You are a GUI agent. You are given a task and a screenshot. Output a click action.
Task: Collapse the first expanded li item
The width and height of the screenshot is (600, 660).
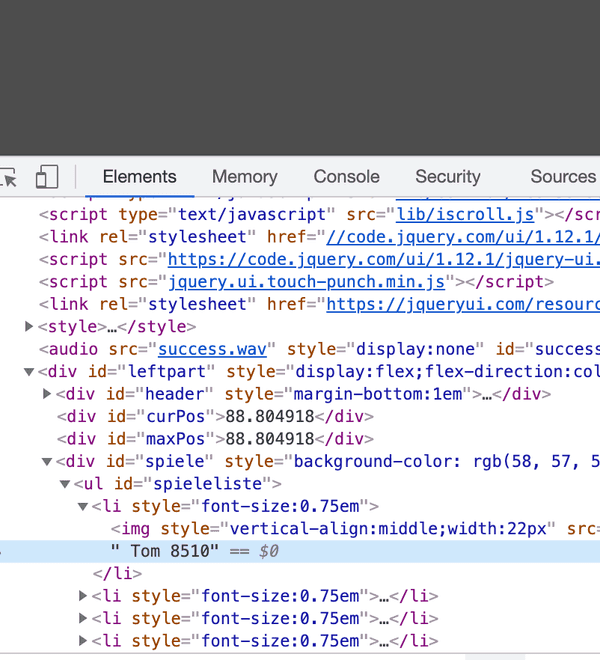pyautogui.click(x=83, y=507)
